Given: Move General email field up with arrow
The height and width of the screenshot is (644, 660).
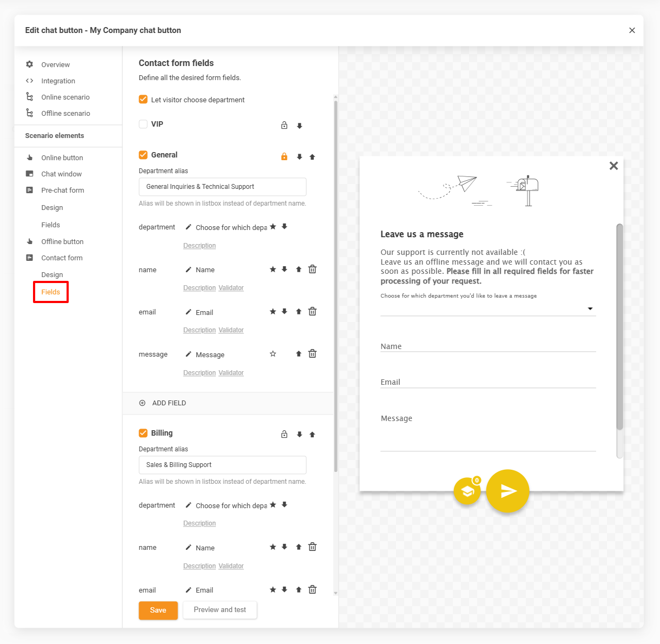Looking at the screenshot, I should [x=299, y=312].
